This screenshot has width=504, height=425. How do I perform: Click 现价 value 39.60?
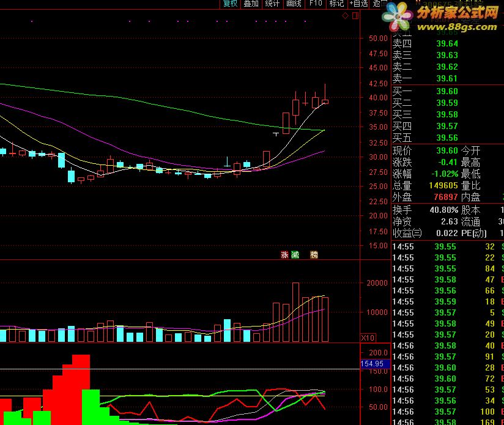[x=447, y=150]
